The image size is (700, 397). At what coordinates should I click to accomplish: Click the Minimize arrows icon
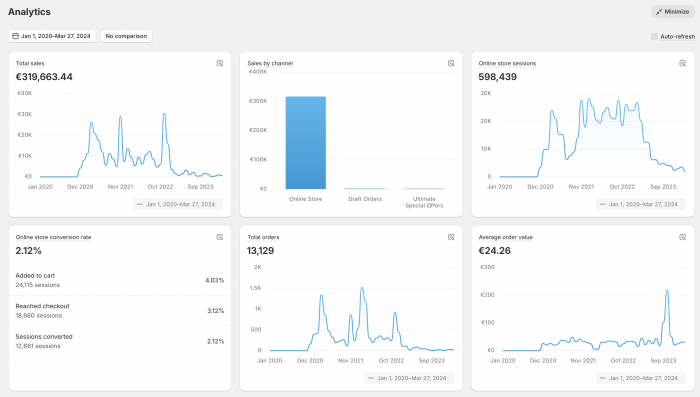[x=659, y=12]
